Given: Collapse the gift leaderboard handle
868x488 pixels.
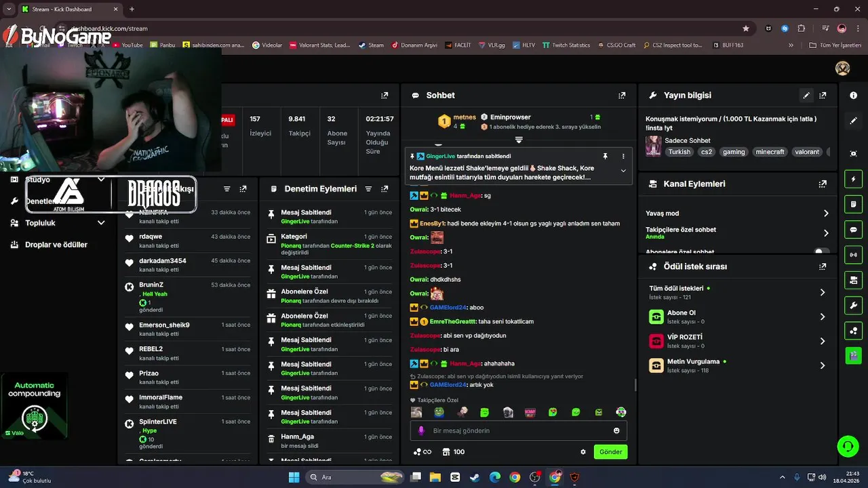Looking at the screenshot, I should click(519, 140).
